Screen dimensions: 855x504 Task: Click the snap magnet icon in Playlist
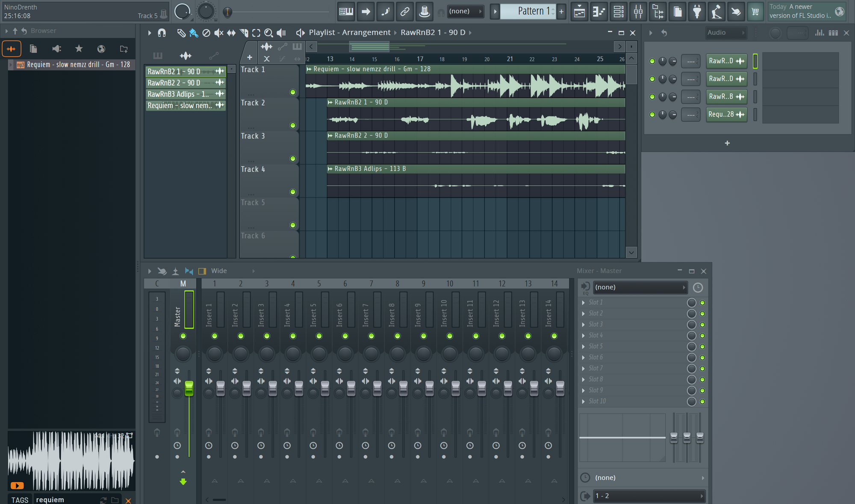[x=162, y=32]
